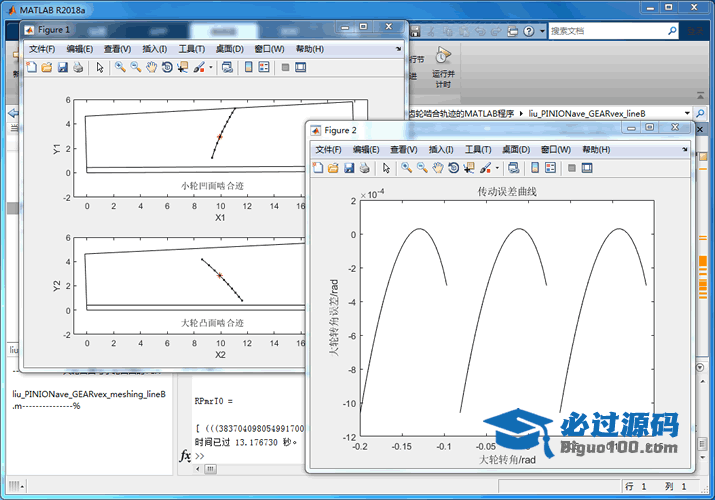The height and width of the screenshot is (500, 715).
Task: Activate Zoom In tool in Figure 2
Action: (406, 168)
